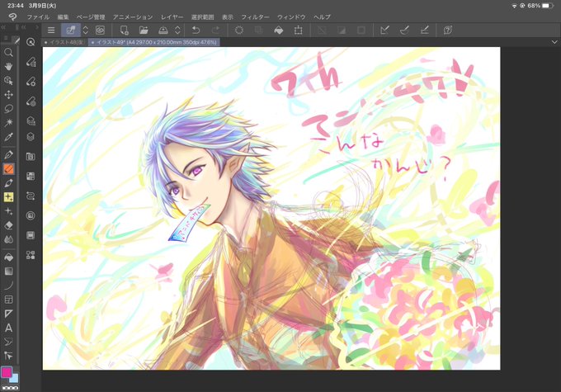Open the 表示 menu
The width and height of the screenshot is (561, 392).
pos(228,17)
